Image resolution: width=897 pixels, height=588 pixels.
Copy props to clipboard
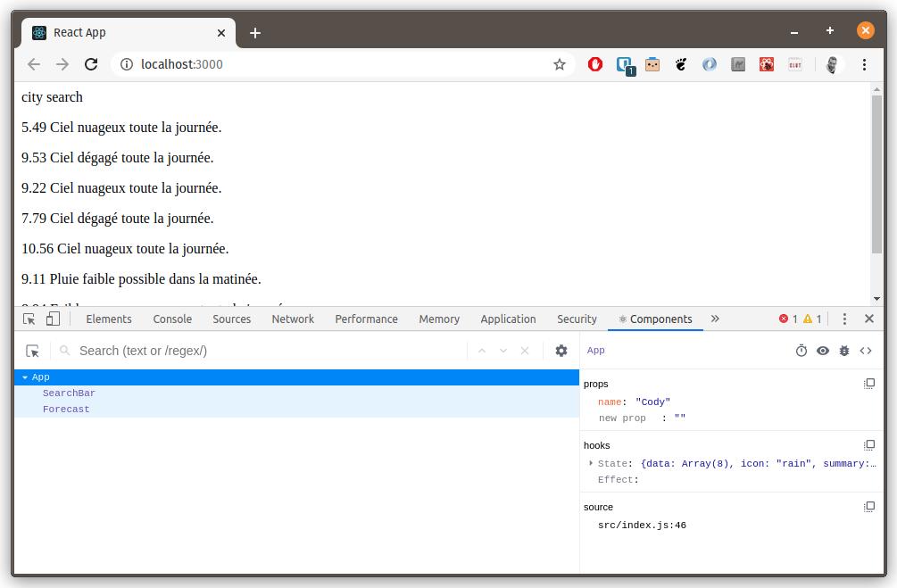869,384
